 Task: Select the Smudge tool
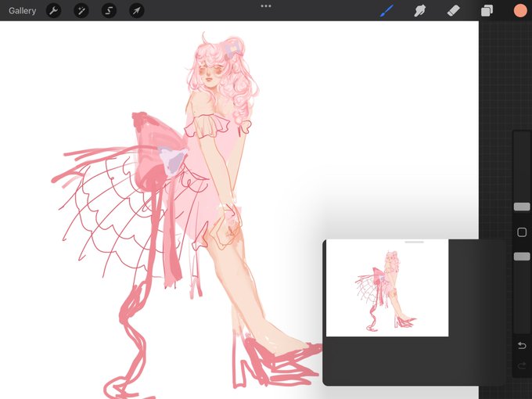coord(420,10)
